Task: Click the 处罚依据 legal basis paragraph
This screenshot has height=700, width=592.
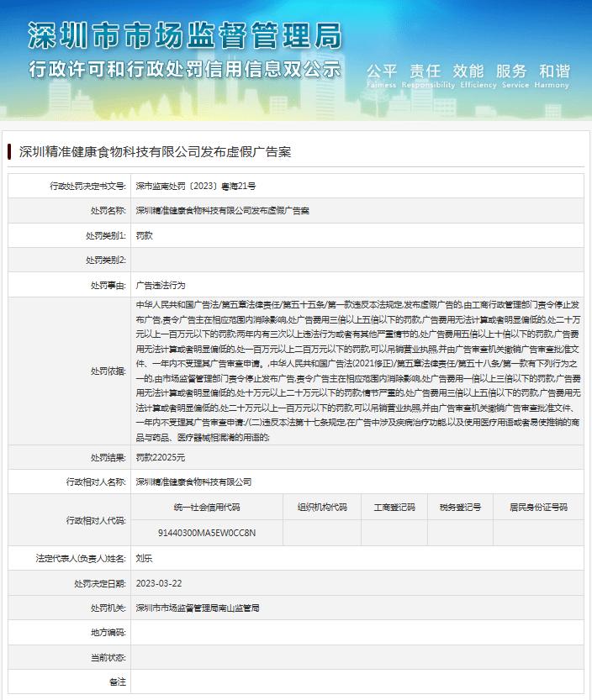Action: (358, 371)
